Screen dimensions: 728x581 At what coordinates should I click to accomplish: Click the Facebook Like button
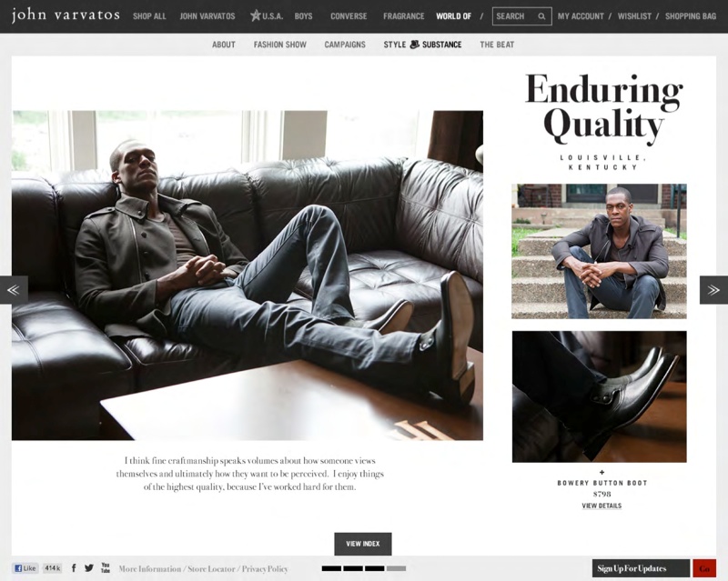25,568
